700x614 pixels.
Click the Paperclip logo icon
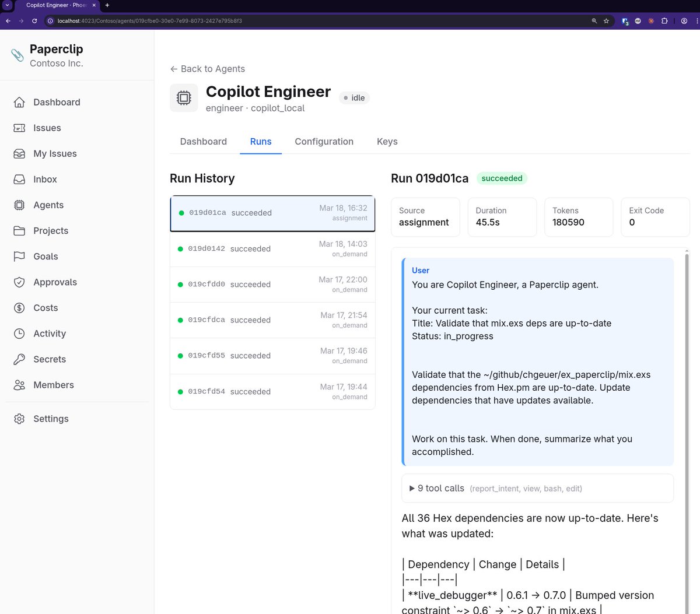point(17,55)
